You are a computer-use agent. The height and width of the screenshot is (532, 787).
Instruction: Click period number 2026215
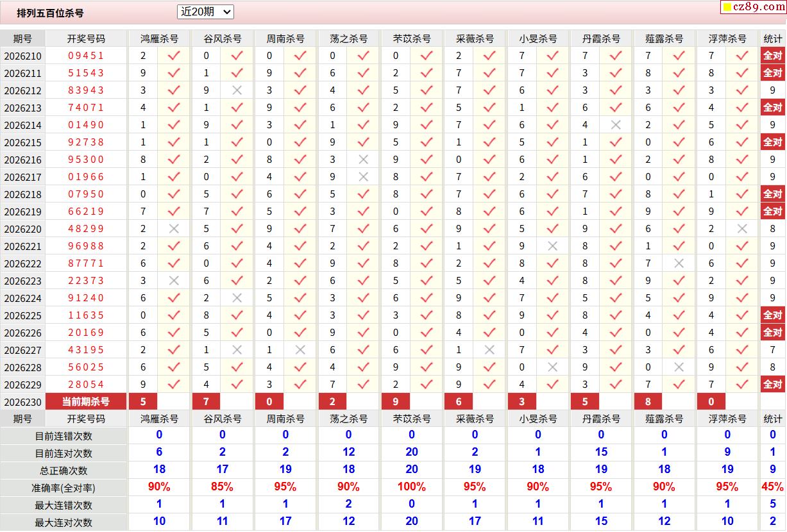tap(22, 142)
